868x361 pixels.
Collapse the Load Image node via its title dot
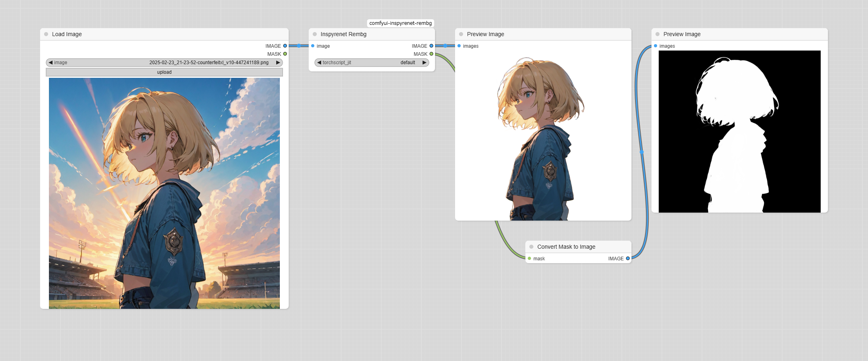46,34
